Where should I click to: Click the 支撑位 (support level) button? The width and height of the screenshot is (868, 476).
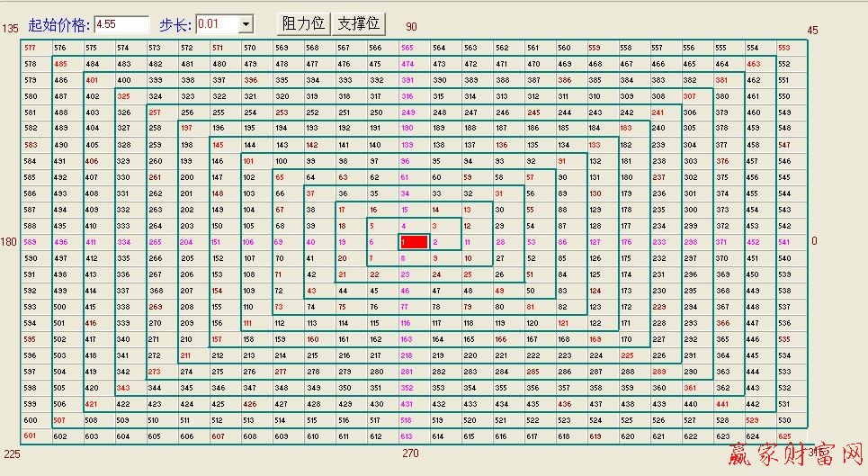[358, 23]
